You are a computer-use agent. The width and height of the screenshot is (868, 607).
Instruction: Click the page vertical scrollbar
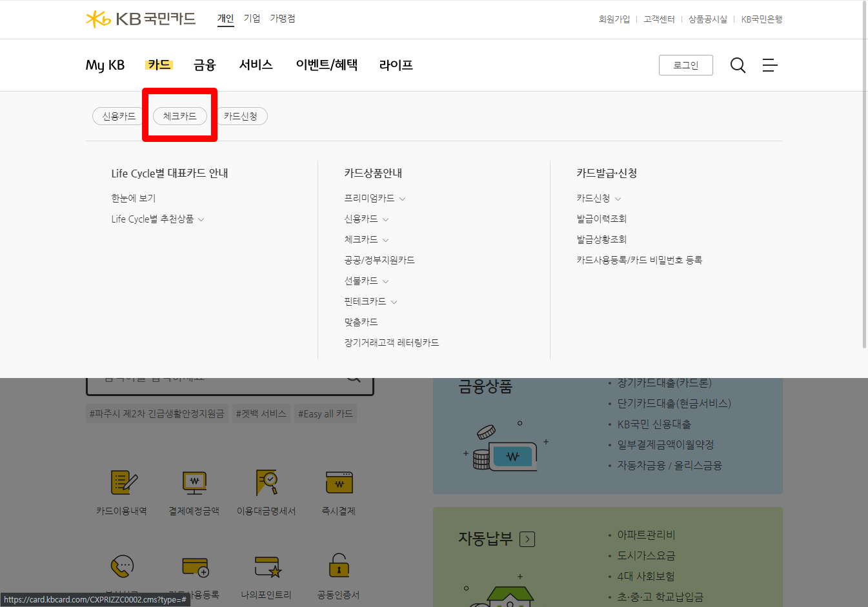(865, 174)
